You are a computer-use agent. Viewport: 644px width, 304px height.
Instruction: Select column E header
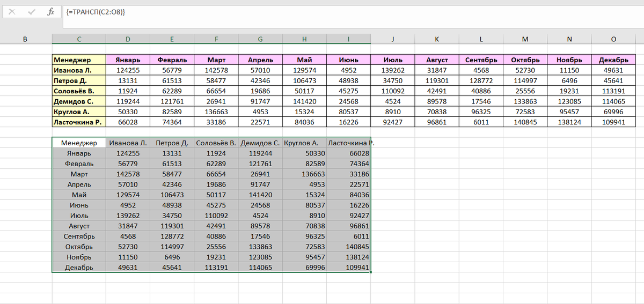click(x=172, y=39)
